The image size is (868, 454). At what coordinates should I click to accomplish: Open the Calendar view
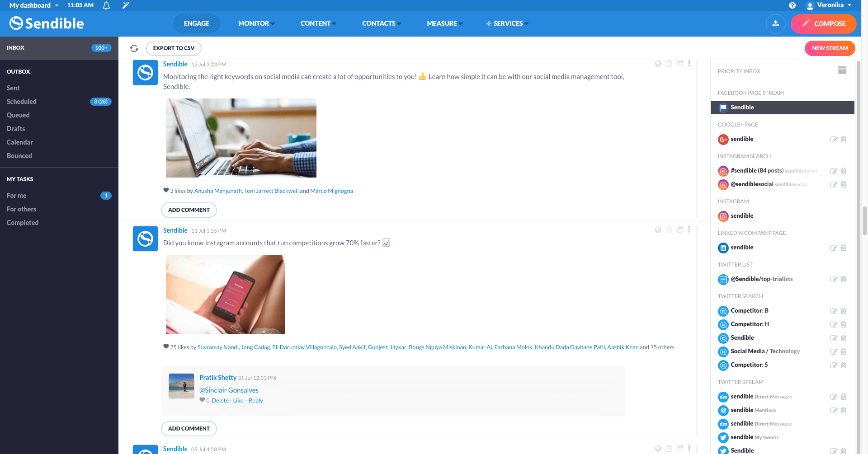click(20, 142)
